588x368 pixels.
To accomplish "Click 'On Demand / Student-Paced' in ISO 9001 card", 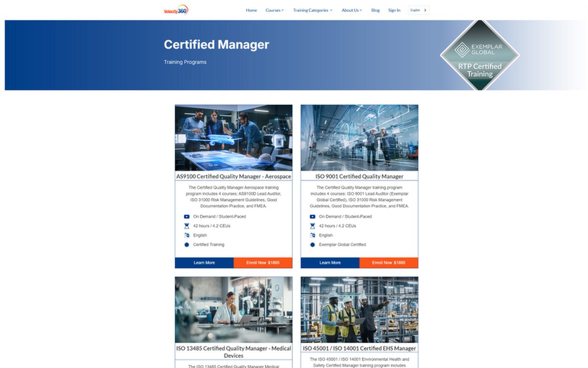I will pos(345,217).
